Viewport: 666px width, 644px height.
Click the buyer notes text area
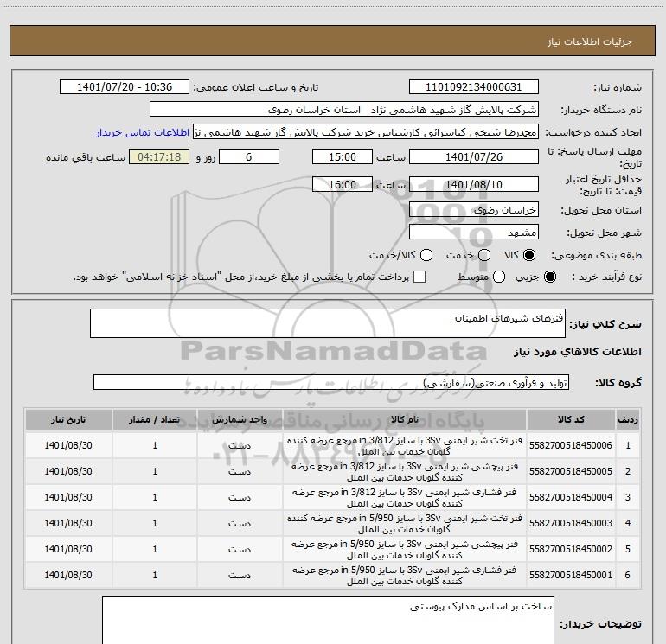coord(328,621)
